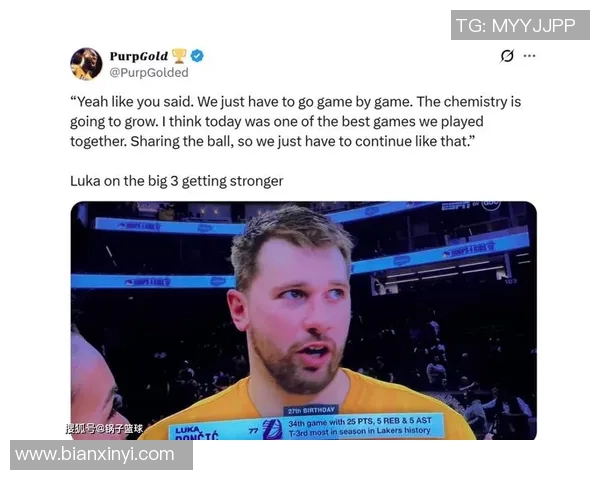Viewport: 600px width, 480px height.
Task: Click the Grok slashed-circle icon
Action: [507, 56]
